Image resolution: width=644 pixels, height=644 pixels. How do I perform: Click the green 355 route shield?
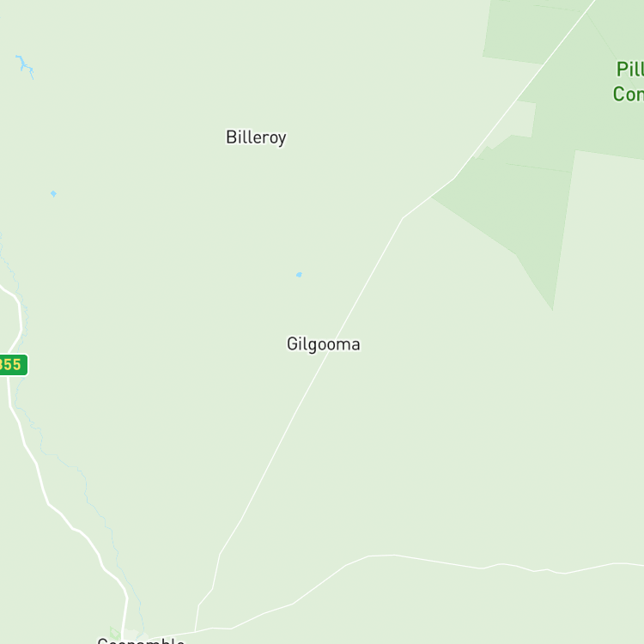[13, 365]
